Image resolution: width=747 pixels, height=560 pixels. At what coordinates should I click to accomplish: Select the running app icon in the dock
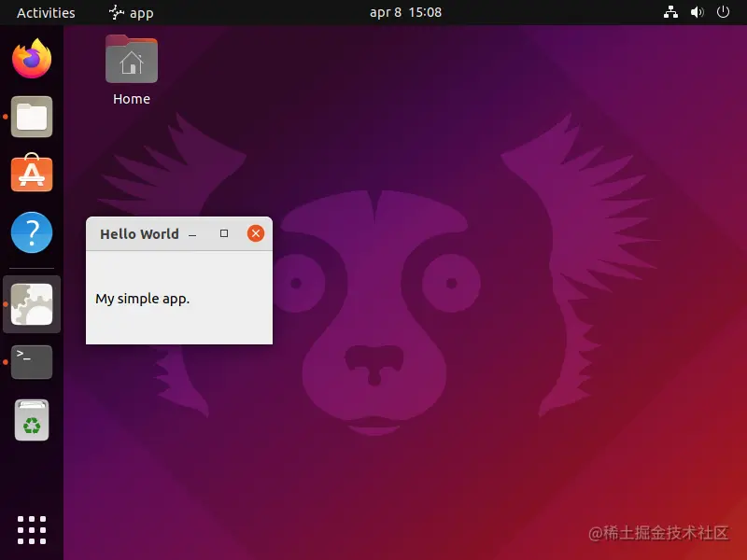click(31, 304)
